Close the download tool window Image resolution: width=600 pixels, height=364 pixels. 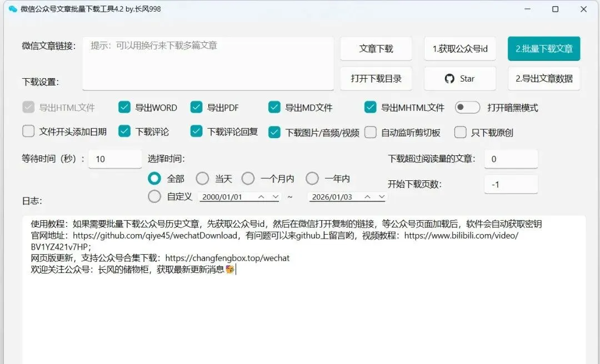[583, 9]
